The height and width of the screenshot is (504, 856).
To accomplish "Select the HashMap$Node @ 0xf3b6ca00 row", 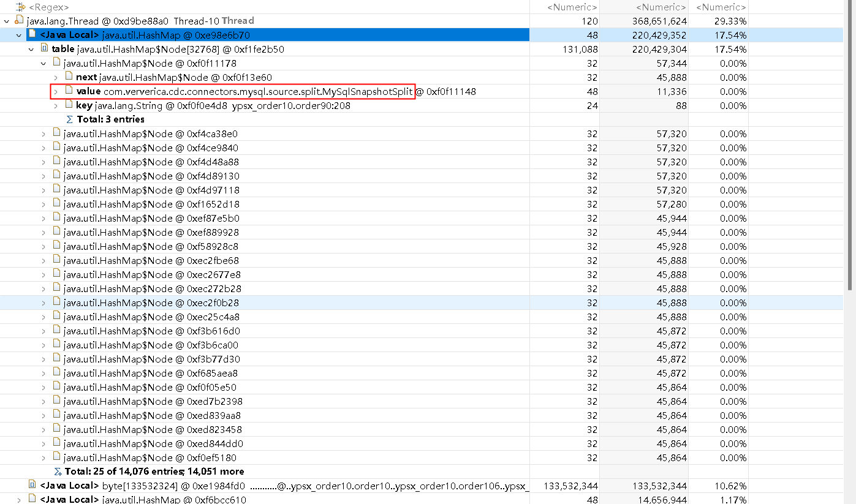I will pyautogui.click(x=422, y=345).
